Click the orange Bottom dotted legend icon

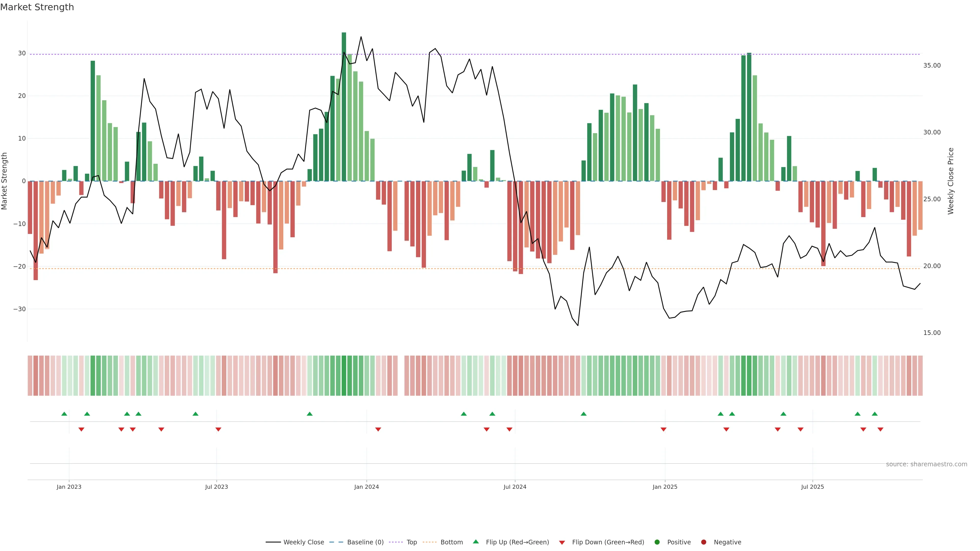430,542
